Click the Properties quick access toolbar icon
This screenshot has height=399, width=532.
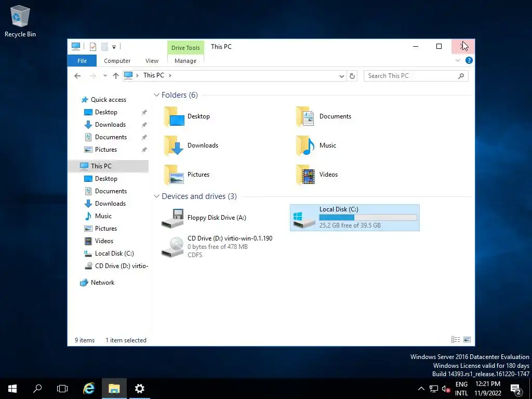click(x=92, y=47)
